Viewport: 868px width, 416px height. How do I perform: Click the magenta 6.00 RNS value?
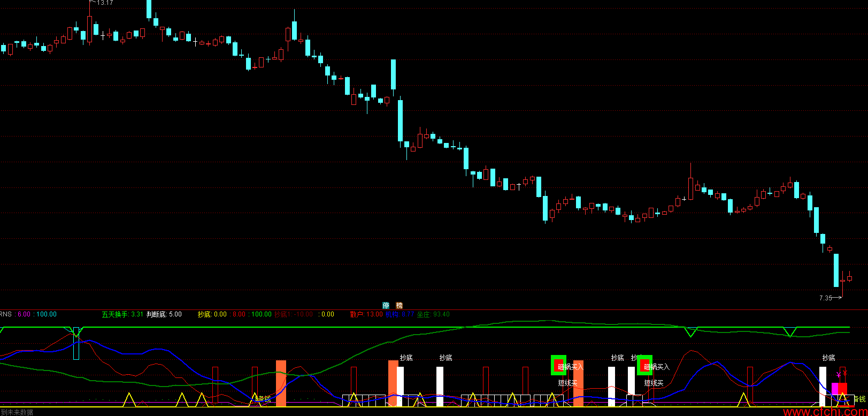[x=24, y=314]
